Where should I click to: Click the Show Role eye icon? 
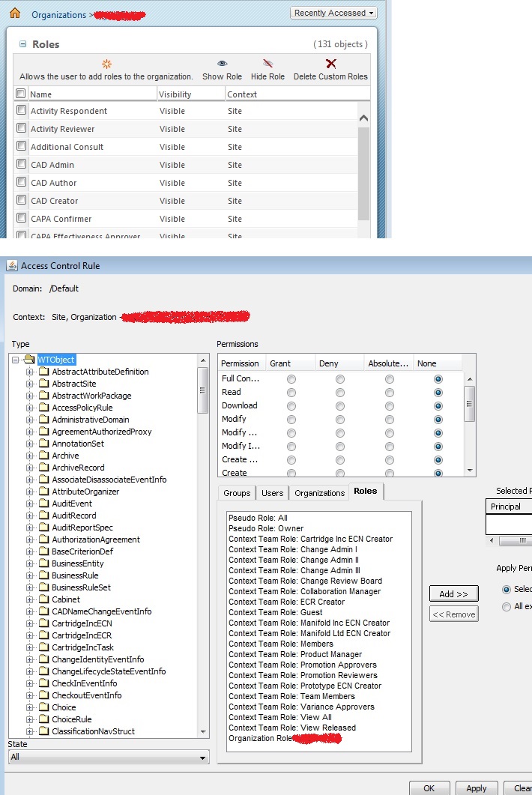tap(223, 64)
